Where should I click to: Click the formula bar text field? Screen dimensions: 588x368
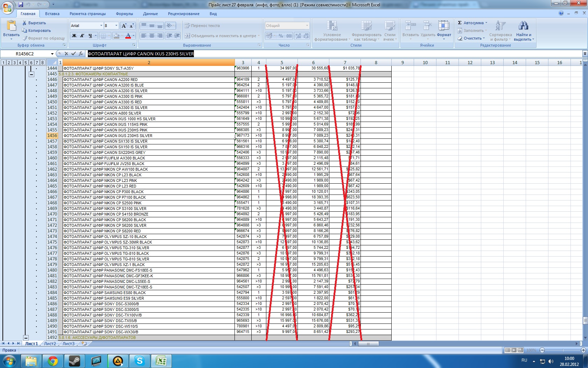[x=334, y=54]
